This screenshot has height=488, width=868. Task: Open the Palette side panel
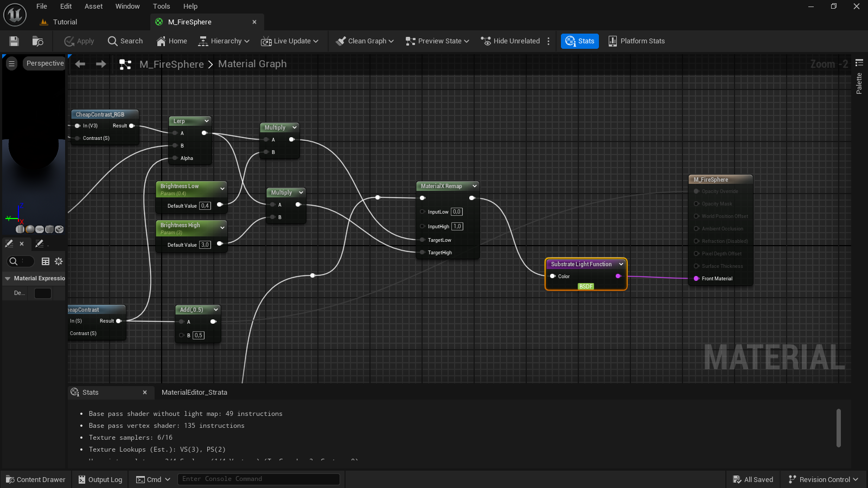pos(859,77)
